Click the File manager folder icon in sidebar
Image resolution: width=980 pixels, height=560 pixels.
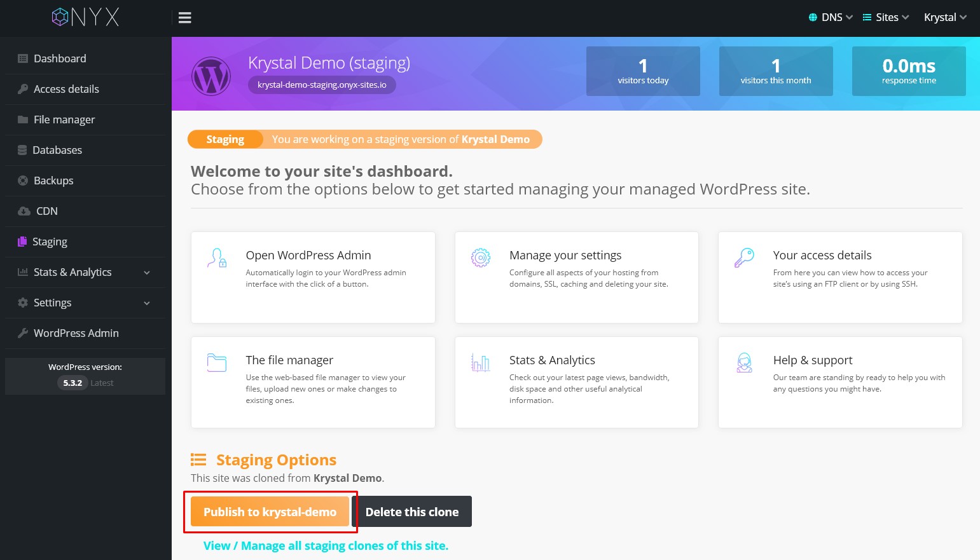coord(23,120)
